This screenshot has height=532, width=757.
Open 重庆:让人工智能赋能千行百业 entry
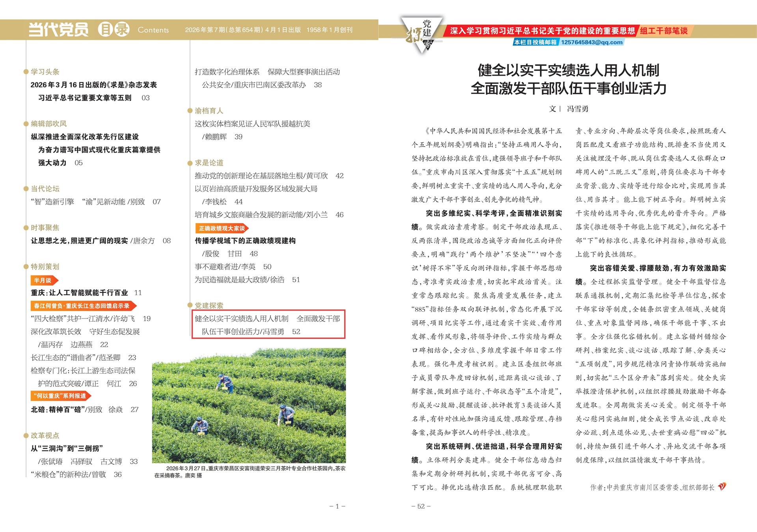(80, 293)
